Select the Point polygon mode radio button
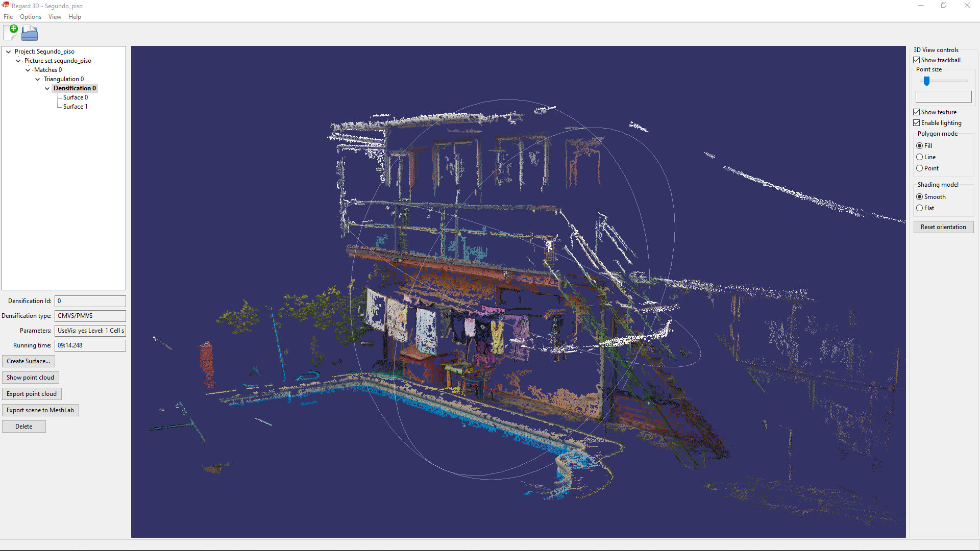 [919, 168]
